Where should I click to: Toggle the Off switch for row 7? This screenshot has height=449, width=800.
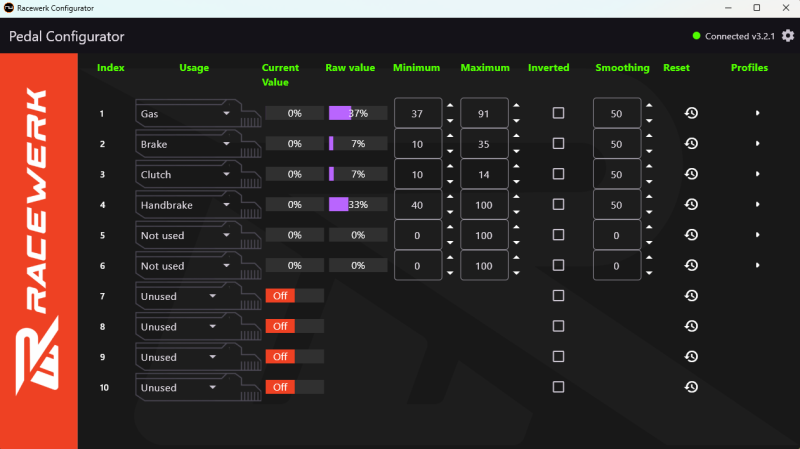coord(294,295)
